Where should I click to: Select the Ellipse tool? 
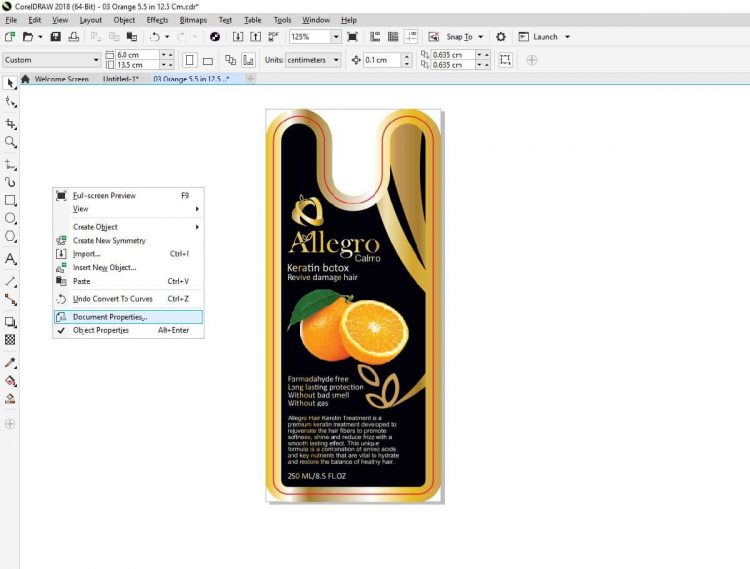tap(10, 219)
